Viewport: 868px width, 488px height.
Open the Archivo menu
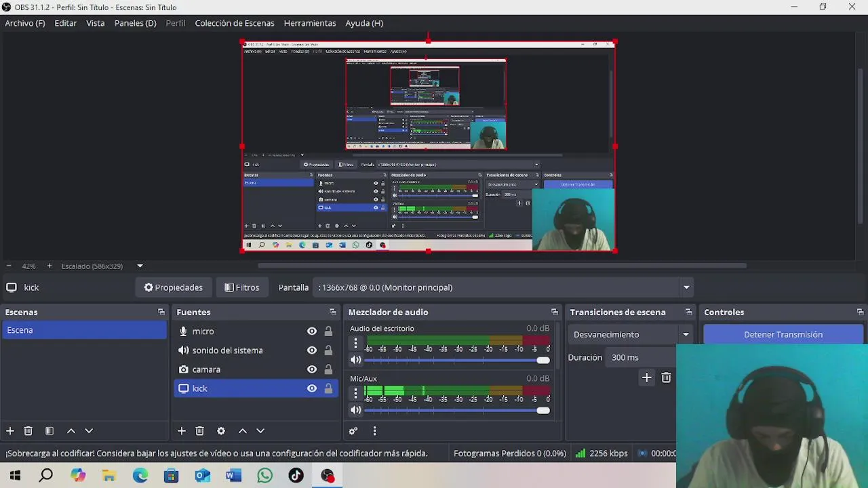coord(25,23)
